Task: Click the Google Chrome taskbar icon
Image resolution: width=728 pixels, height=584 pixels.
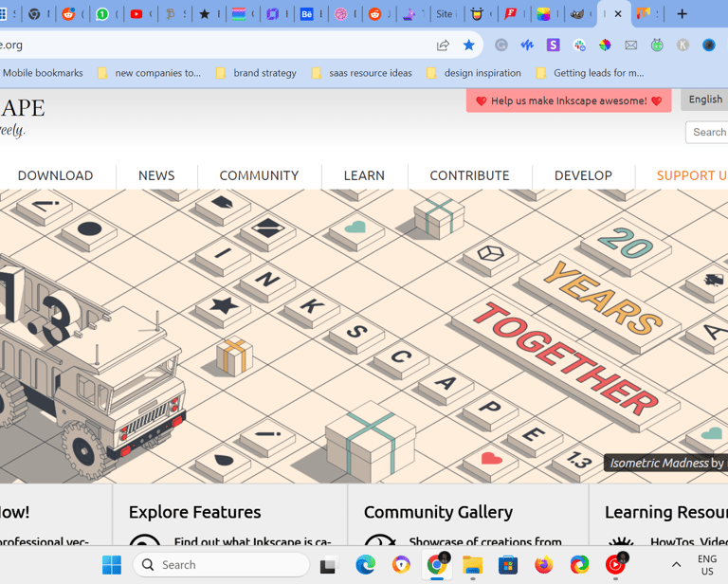Action: tap(437, 565)
